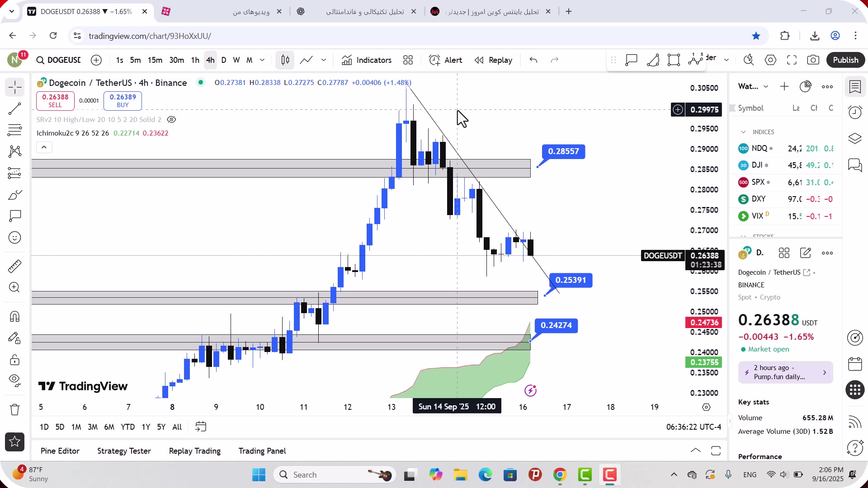Screen dimensions: 868x488
Task: Toggle magnet mode for drawings
Action: click(15, 316)
